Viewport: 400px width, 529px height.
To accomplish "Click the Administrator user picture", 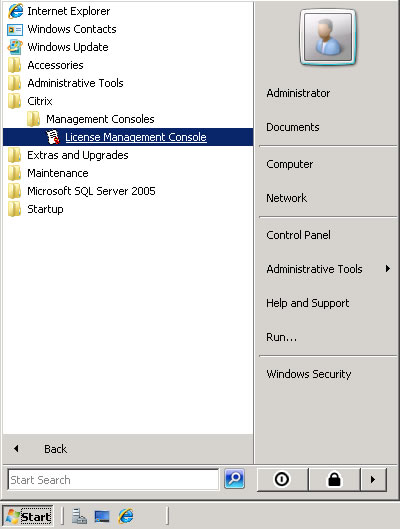I will tap(328, 37).
